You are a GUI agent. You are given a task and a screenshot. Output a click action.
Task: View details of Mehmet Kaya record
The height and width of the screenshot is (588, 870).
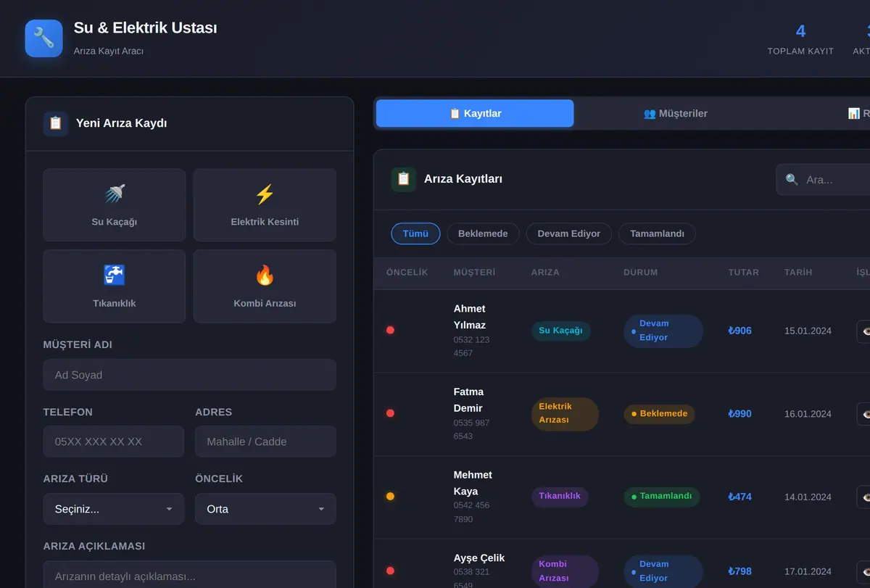[863, 497]
